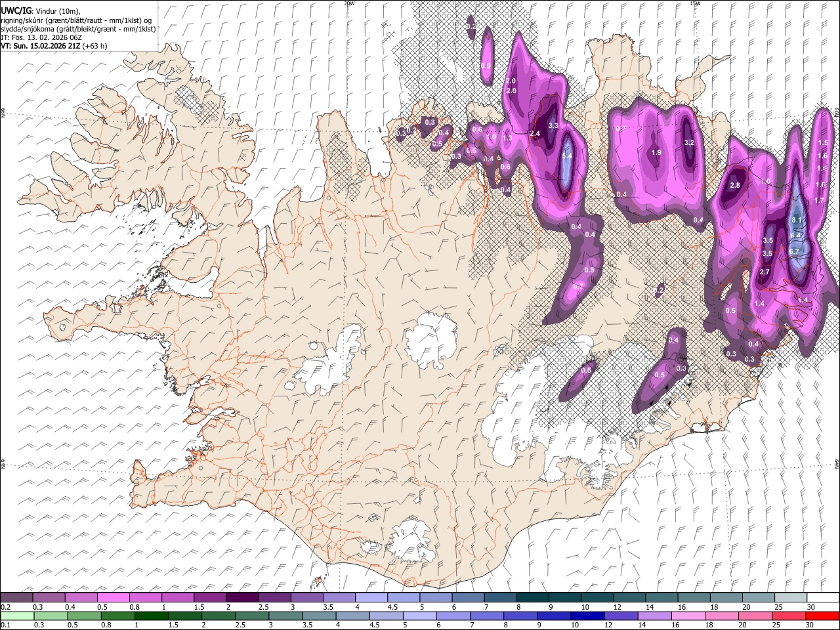
Task: Click the 2.7 precipitation value on the map
Action: (x=765, y=272)
